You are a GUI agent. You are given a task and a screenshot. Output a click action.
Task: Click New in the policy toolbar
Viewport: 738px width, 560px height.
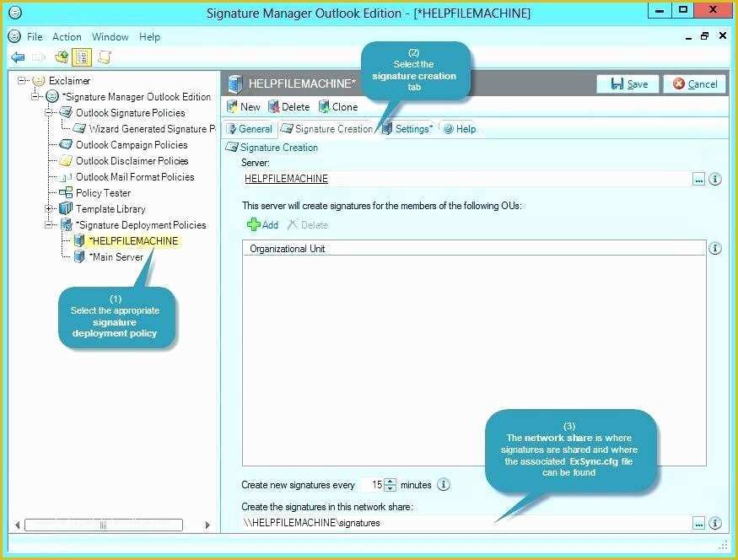coord(244,107)
